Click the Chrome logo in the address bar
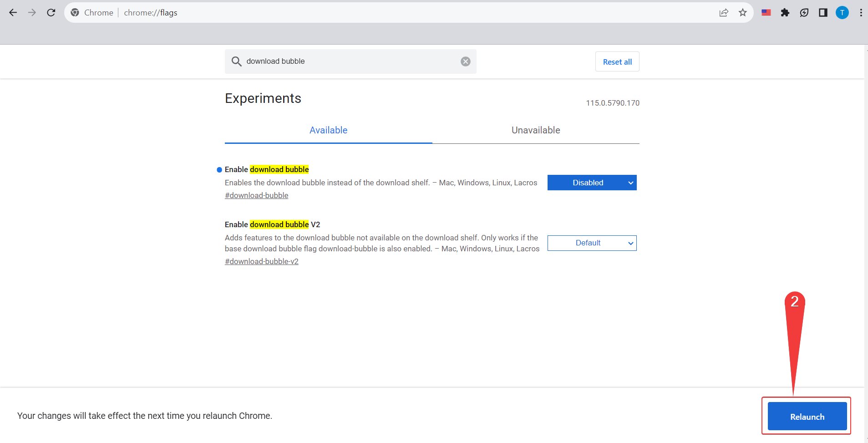This screenshot has height=443, width=868. point(76,12)
